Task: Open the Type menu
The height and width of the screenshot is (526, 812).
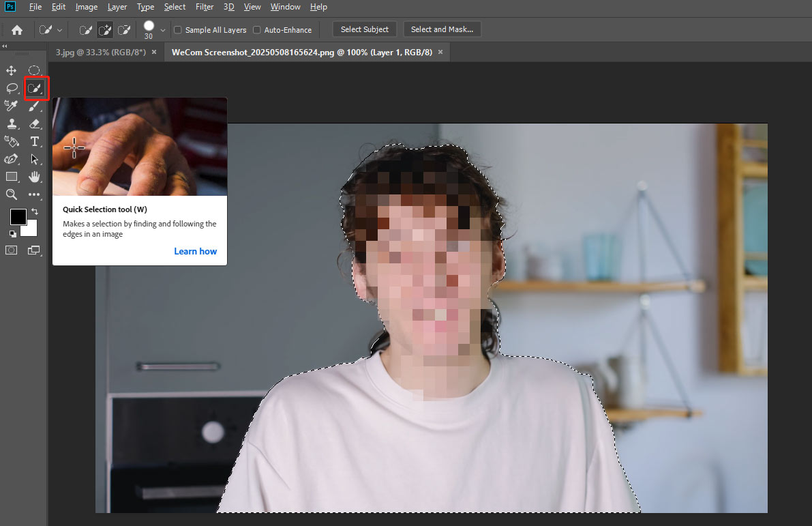Action: pyautogui.click(x=145, y=7)
